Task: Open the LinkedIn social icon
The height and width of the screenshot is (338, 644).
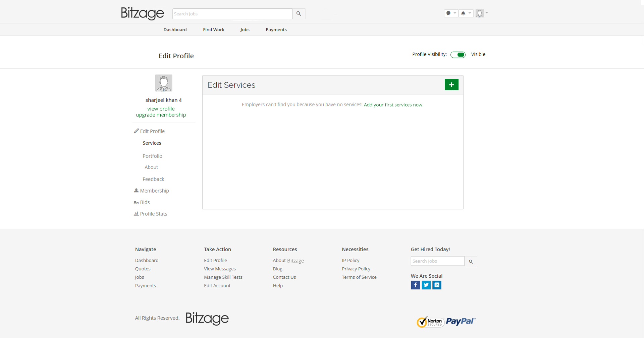Action: (x=437, y=285)
